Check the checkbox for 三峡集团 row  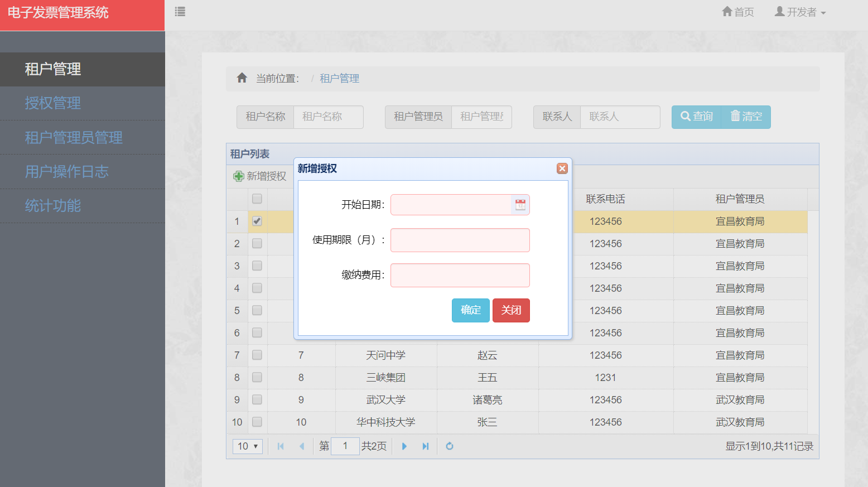tap(257, 377)
